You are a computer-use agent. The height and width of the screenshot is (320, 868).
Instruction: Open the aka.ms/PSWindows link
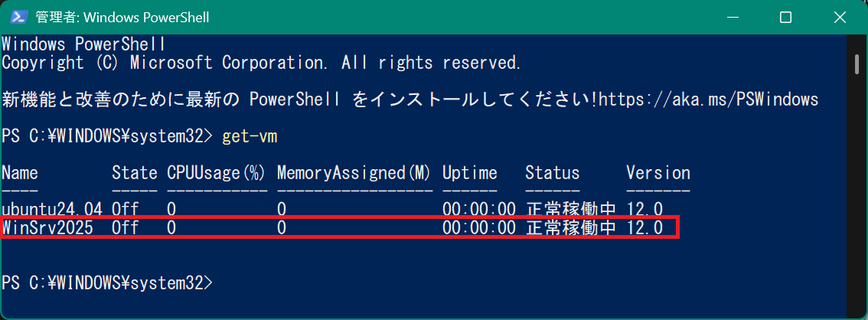pyautogui.click(x=709, y=100)
